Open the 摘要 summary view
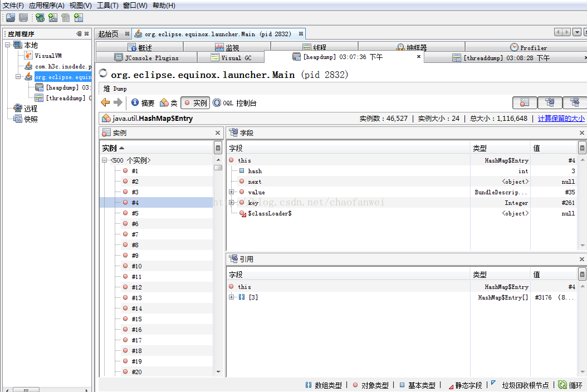The width and height of the screenshot is (587, 392). (143, 103)
